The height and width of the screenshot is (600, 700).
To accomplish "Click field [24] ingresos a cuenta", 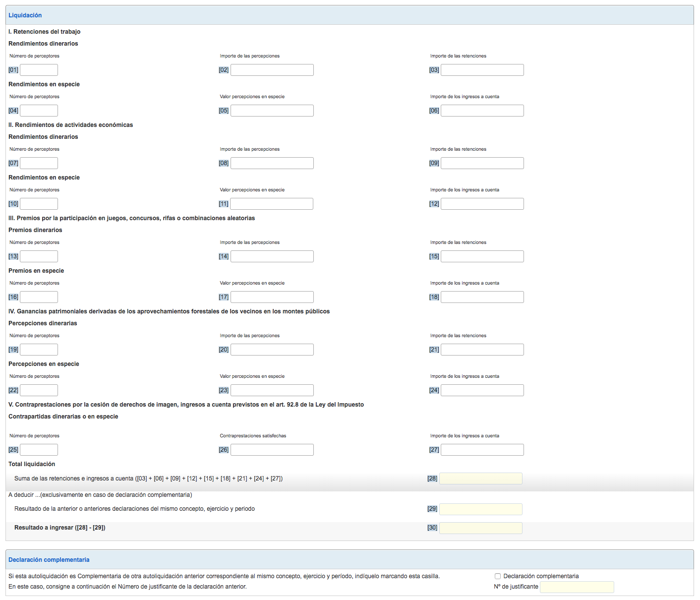I will pos(482,390).
